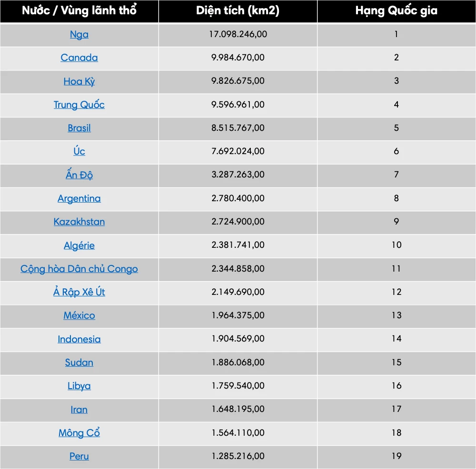Open Cộng hòa Dân chủ Congo link

coord(79,269)
